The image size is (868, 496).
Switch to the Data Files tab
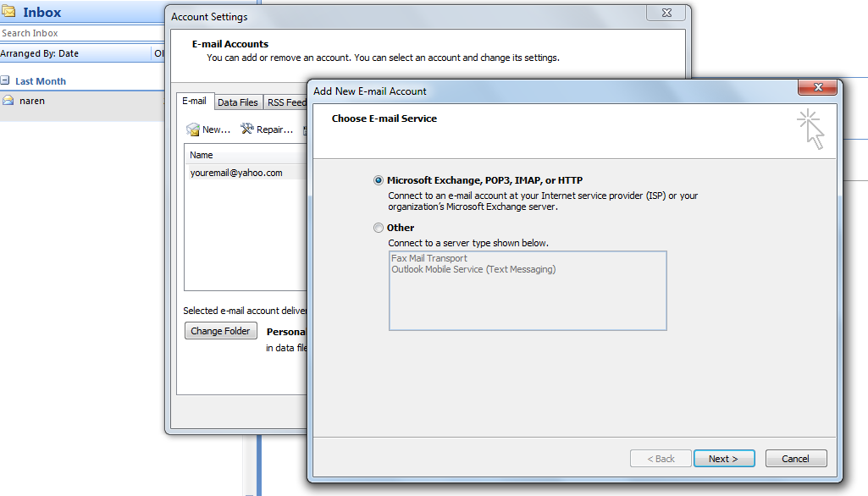238,102
